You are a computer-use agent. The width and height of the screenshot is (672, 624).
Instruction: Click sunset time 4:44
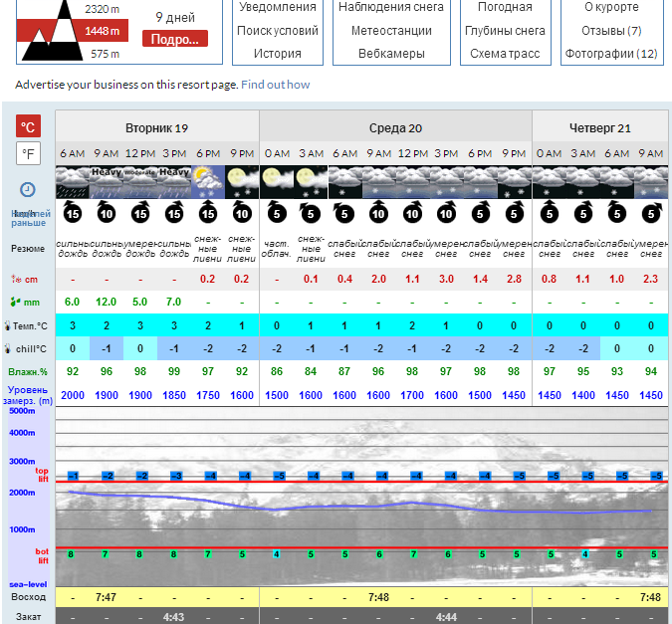[446, 617]
